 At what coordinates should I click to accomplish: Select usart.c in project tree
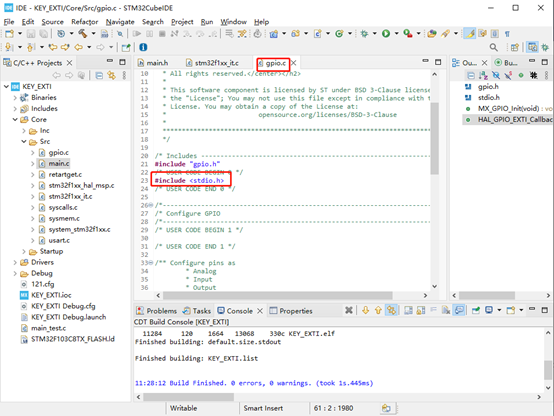[59, 240]
